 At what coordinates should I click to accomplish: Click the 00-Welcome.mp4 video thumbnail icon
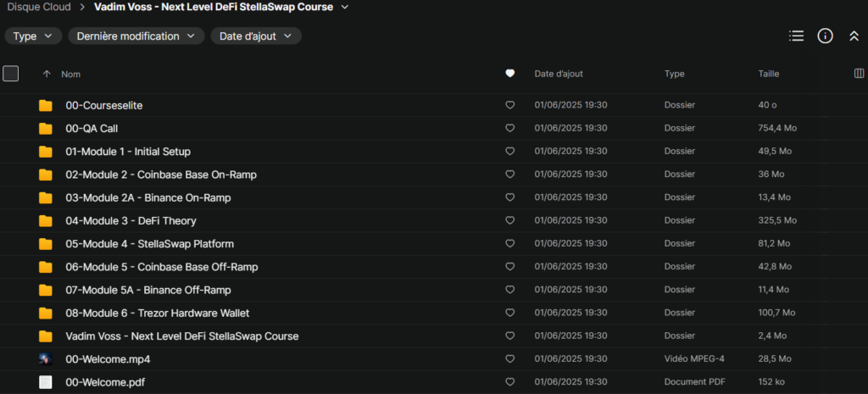(46, 359)
